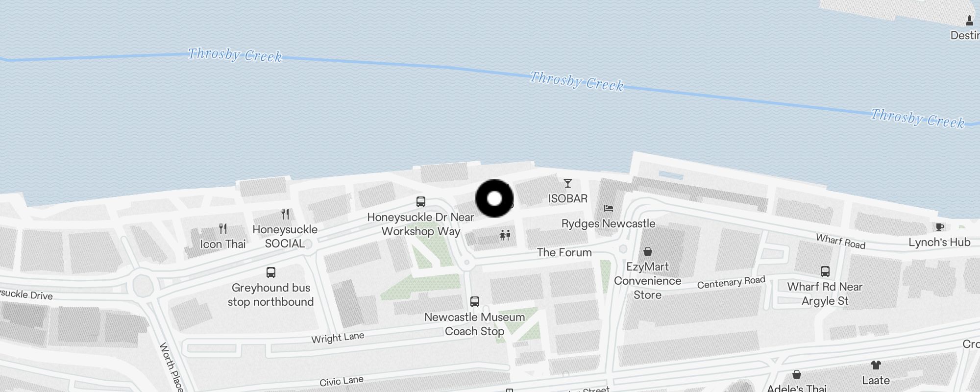
Task: Click the Rydges Newcastle hotel bed icon
Action: [x=608, y=208]
